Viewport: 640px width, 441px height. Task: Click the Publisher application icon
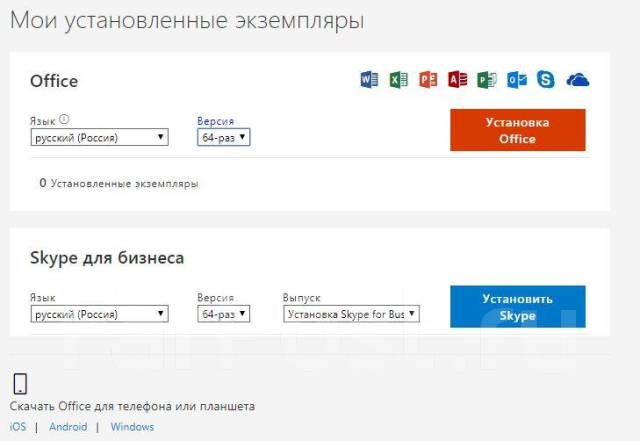click(487, 80)
